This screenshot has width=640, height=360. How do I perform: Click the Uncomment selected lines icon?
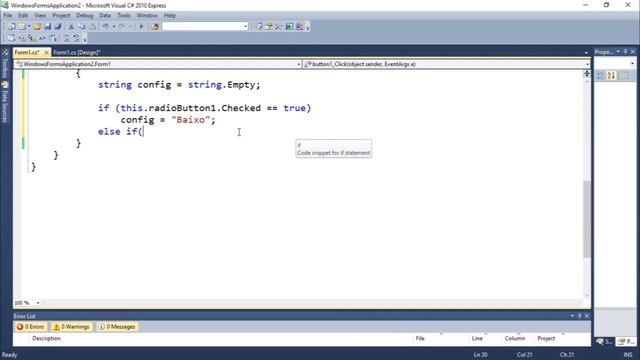pyautogui.click(x=76, y=38)
